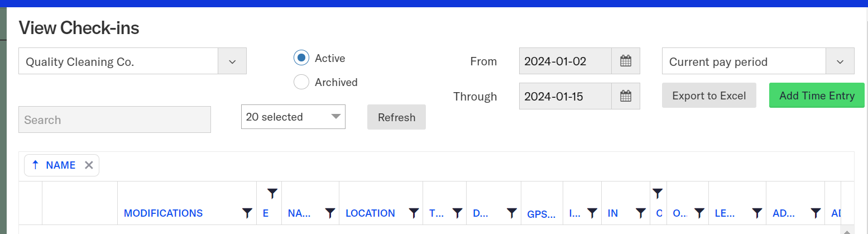This screenshot has width=868, height=234.
Task: Click the NAME ascending sort arrow
Action: click(35, 165)
